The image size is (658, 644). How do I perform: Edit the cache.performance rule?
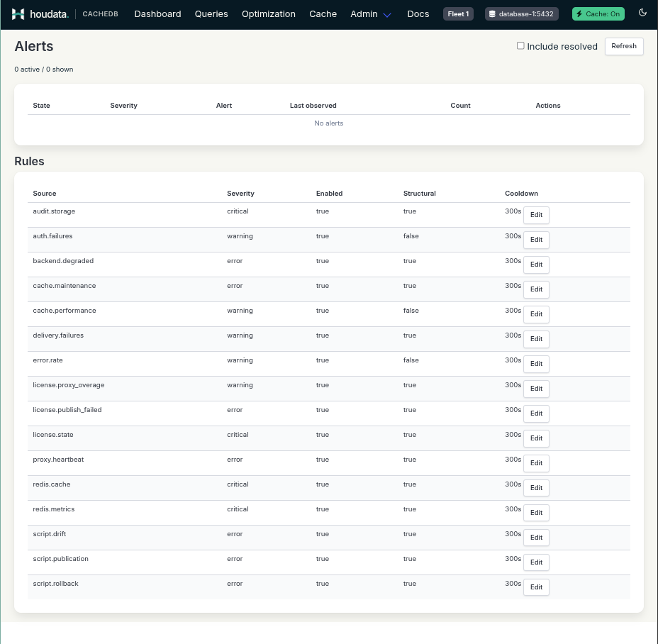tap(536, 314)
